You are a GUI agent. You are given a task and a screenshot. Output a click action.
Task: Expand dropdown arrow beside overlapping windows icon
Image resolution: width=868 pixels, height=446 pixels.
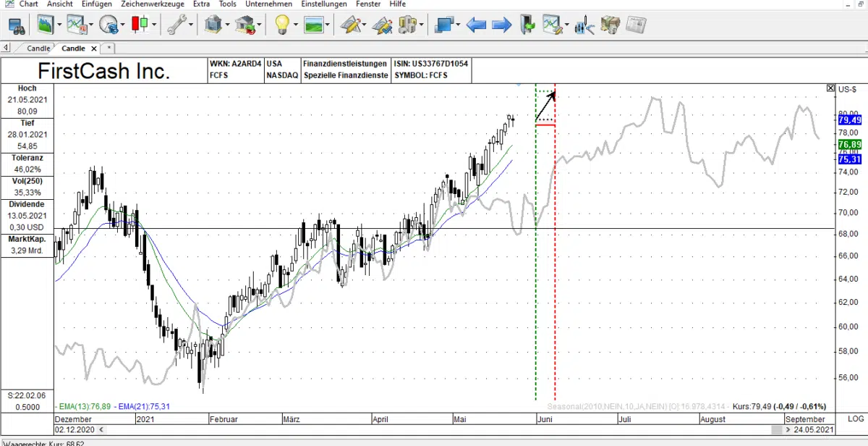pyautogui.click(x=458, y=25)
